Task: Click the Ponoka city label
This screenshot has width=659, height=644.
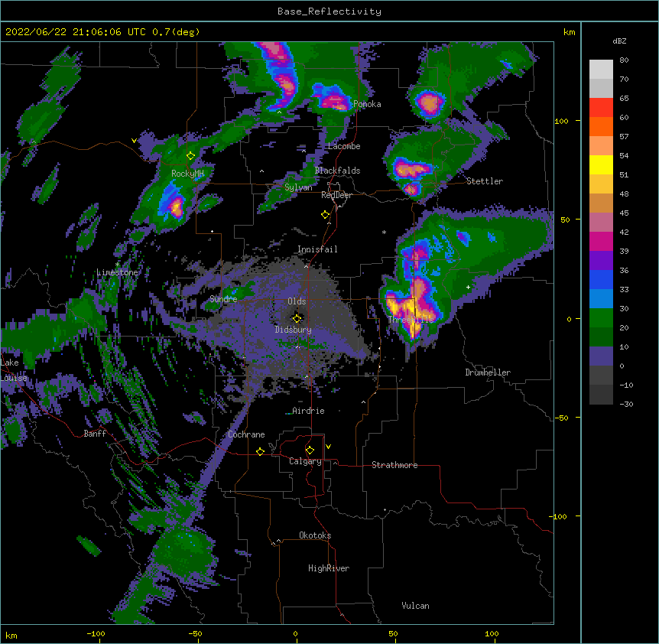Action: click(367, 104)
